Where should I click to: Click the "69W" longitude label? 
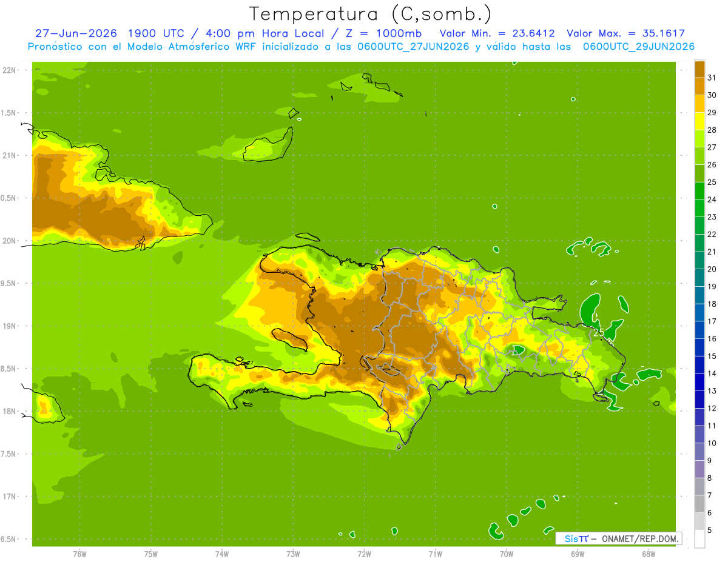click(x=578, y=554)
